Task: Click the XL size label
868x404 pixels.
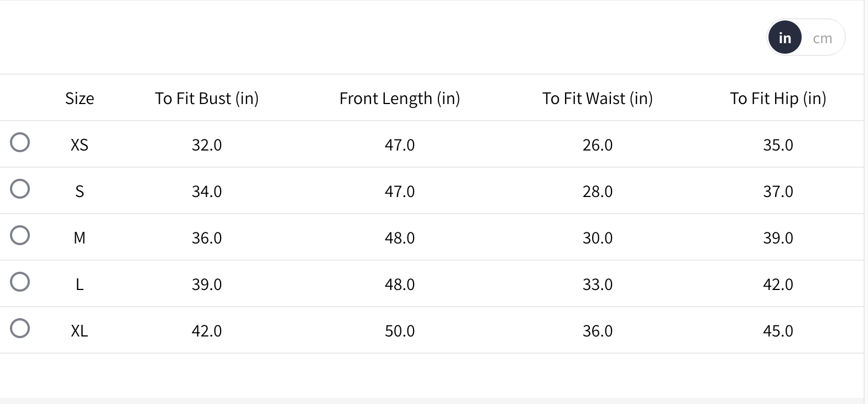Action: pos(80,331)
